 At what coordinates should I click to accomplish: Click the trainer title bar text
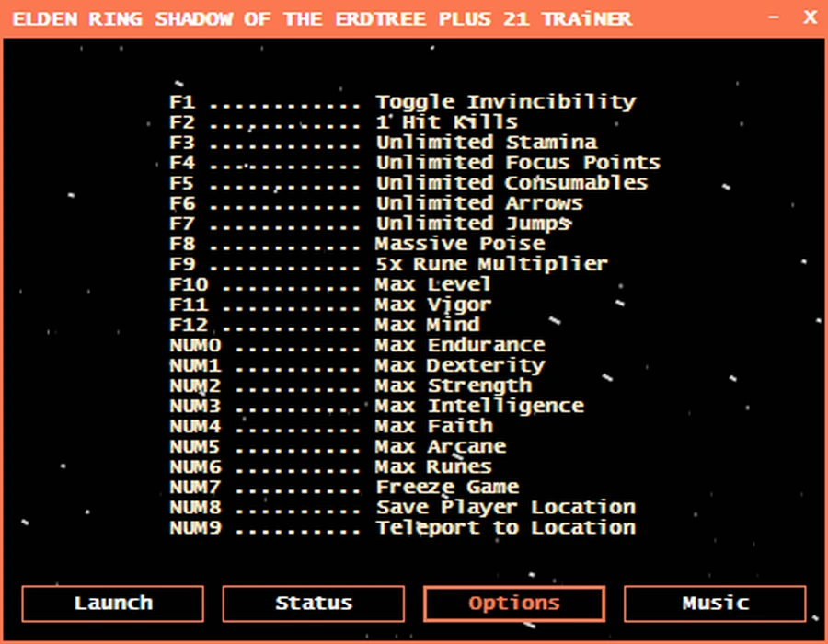tap(322, 19)
